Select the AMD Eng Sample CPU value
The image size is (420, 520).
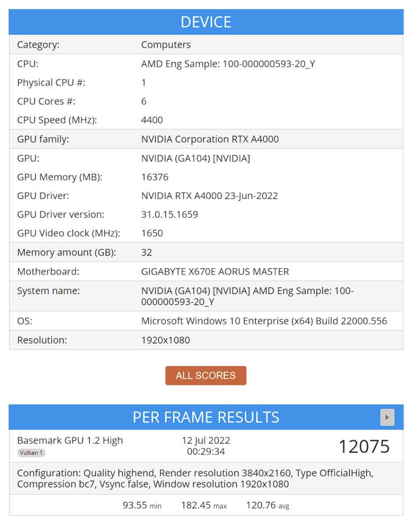[x=228, y=63]
